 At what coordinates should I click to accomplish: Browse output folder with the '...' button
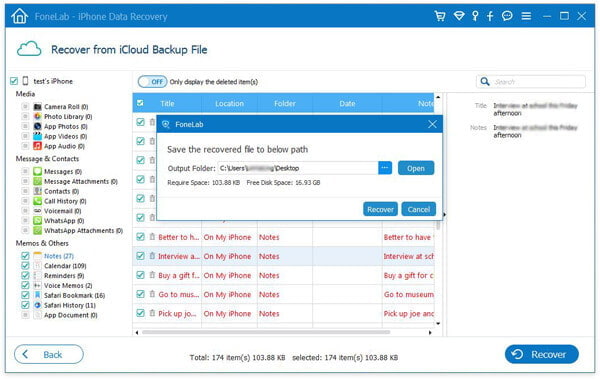(385, 168)
